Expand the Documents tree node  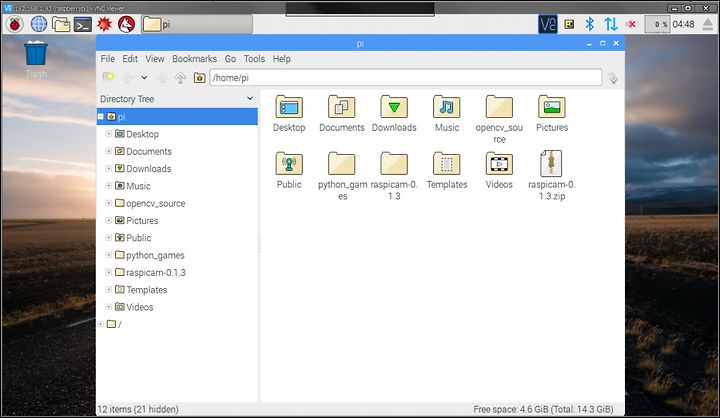tap(109, 151)
